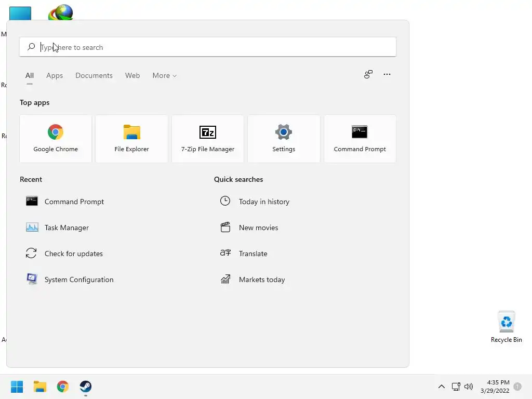Open System Configuration from Recent
Screen dimensions: 532x399
70,280
